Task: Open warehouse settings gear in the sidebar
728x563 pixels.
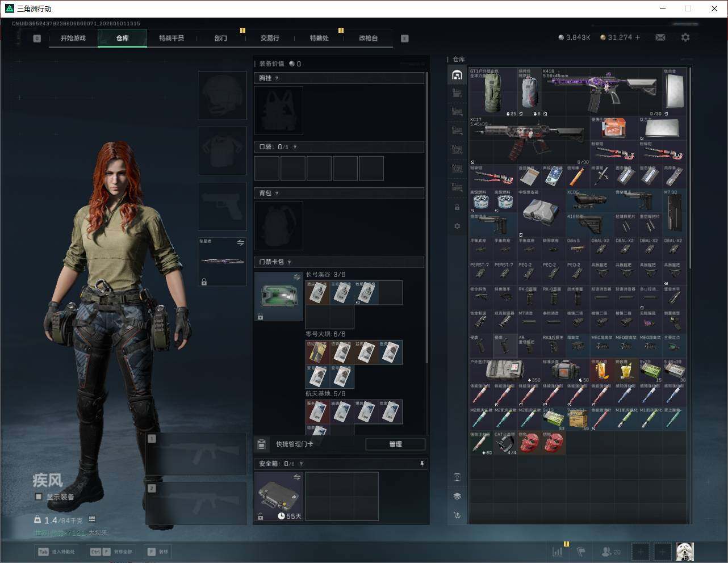Action: pos(457,226)
